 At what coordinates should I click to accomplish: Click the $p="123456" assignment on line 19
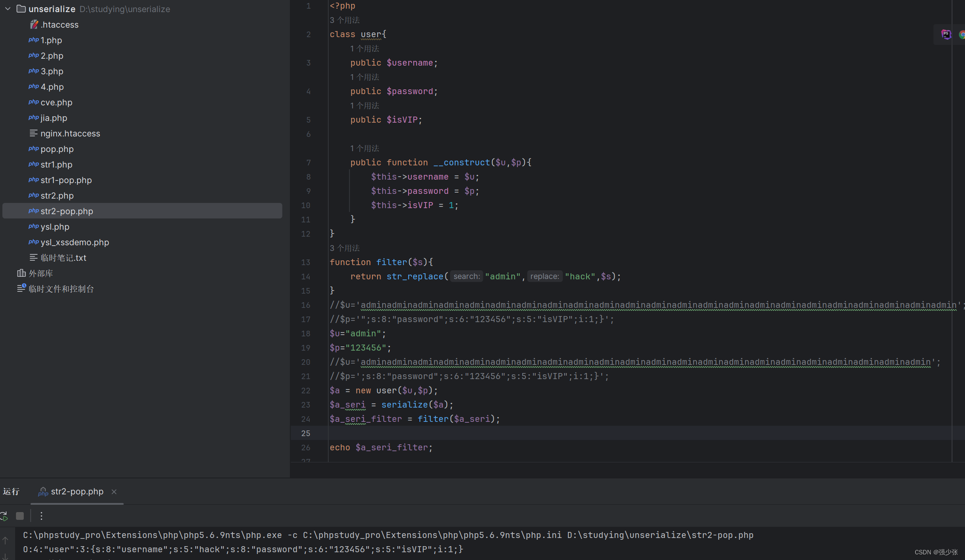(360, 348)
